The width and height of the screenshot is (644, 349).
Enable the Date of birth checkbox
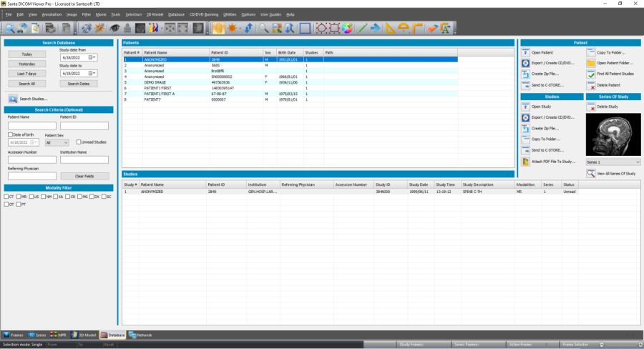click(10, 134)
